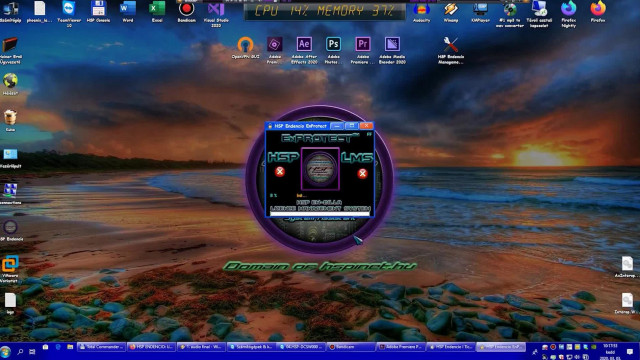
Task: Click the round HSP logo thumbnail
Action: pos(320,168)
